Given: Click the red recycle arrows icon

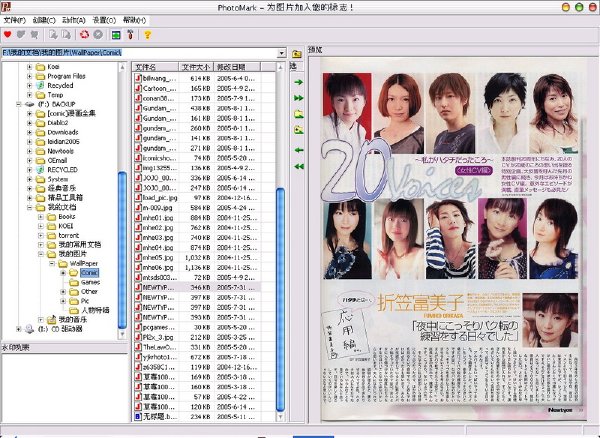Looking at the screenshot, I should tap(84, 34).
